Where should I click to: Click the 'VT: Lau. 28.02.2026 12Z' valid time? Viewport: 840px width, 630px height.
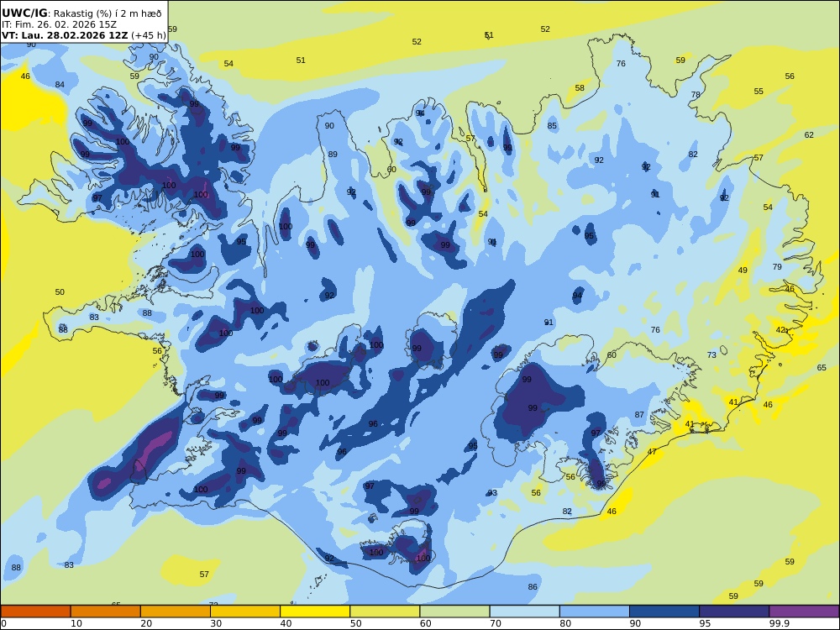65,35
